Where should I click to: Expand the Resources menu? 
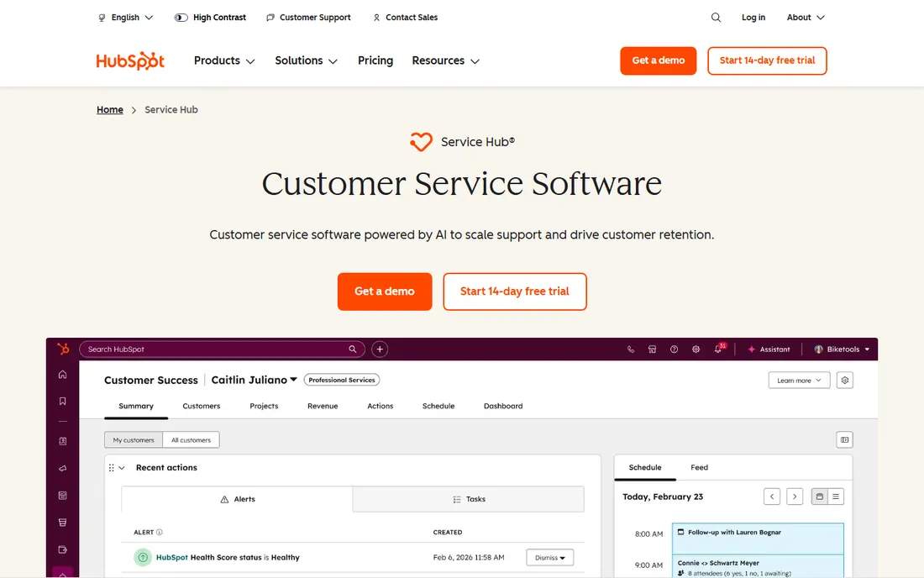[x=445, y=60]
